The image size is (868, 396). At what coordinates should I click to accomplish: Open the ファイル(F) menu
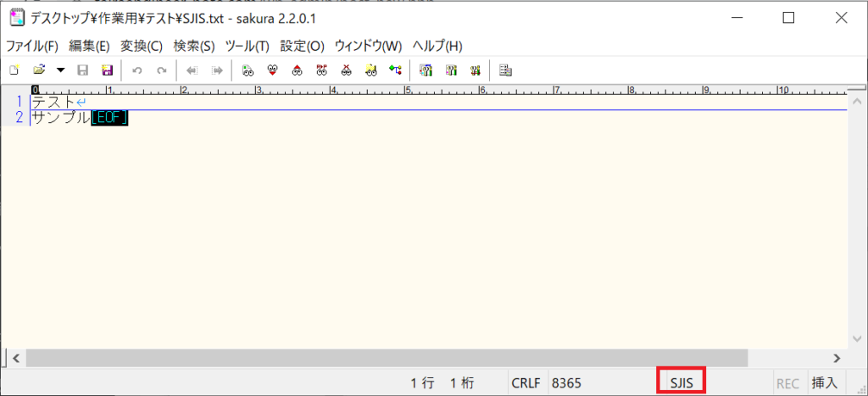pyautogui.click(x=32, y=46)
